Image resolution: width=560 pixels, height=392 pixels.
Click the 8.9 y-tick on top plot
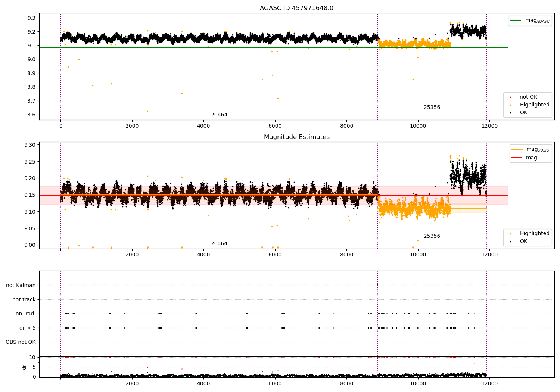(31, 73)
